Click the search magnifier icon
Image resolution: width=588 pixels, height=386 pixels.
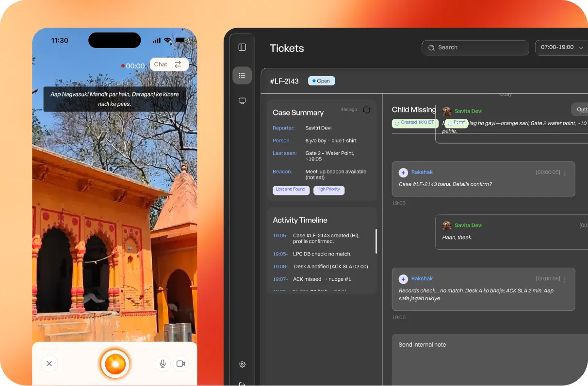click(x=431, y=48)
